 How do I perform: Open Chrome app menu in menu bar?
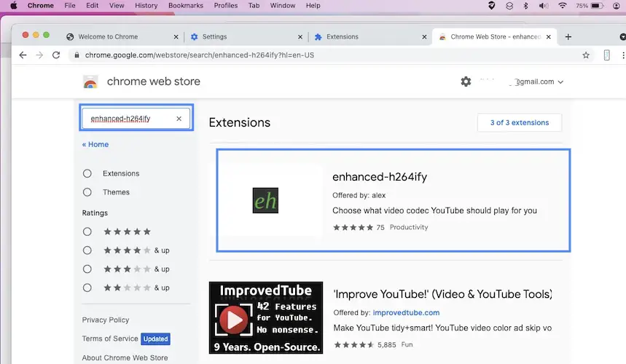click(x=40, y=6)
